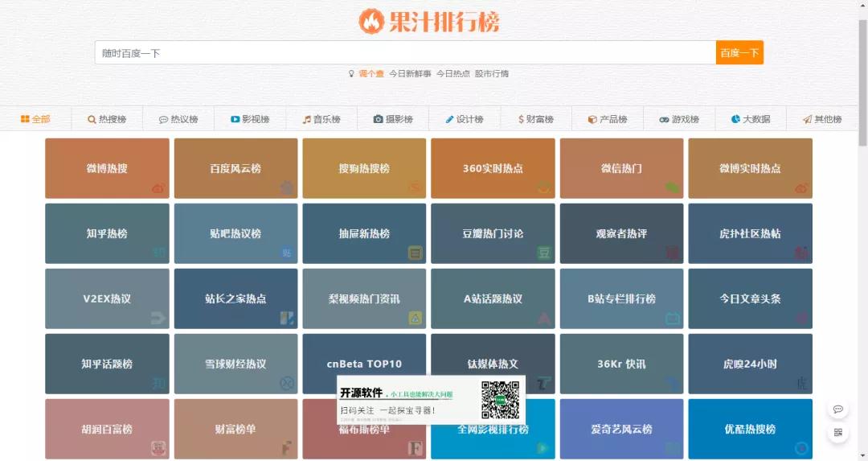Viewport: 868px width, 461px height.
Task: Select the 摄影榜 tab
Action: point(393,119)
